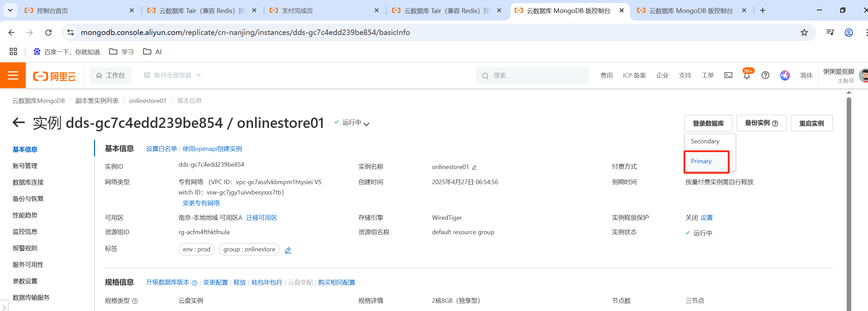Open 参数设置 in the sidebar
Viewport: 868px width, 311px height.
click(25, 281)
